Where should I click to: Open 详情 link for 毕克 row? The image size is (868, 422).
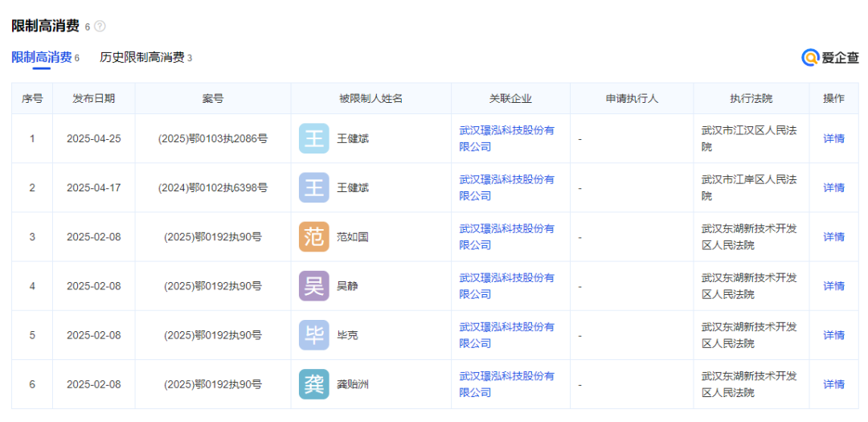coord(833,334)
